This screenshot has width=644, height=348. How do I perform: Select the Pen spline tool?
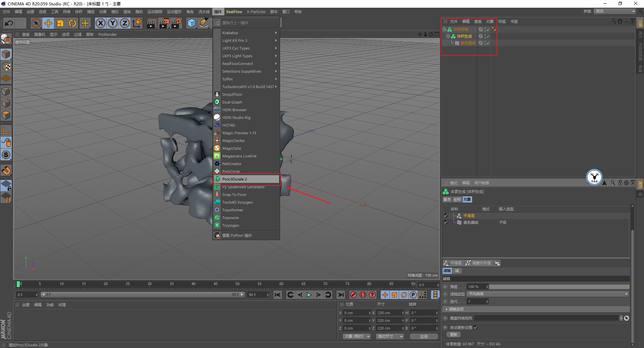coord(204,23)
